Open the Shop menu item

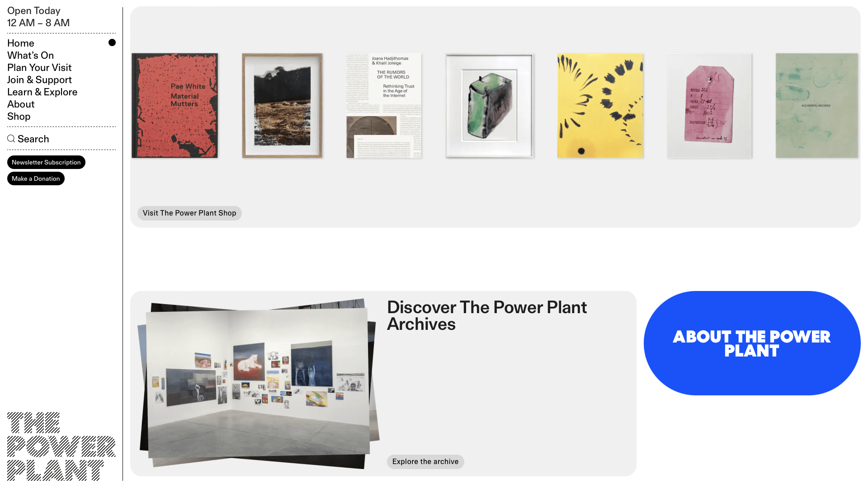19,116
